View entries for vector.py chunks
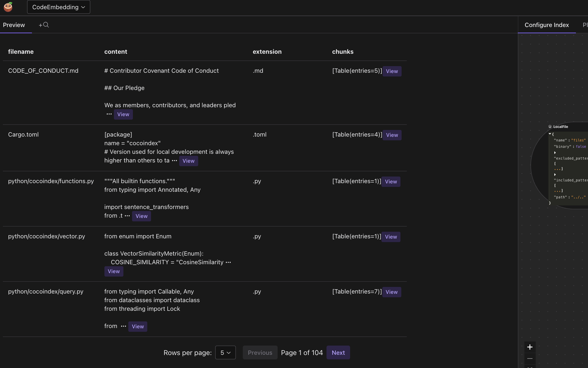This screenshot has width=588, height=368. coord(391,237)
